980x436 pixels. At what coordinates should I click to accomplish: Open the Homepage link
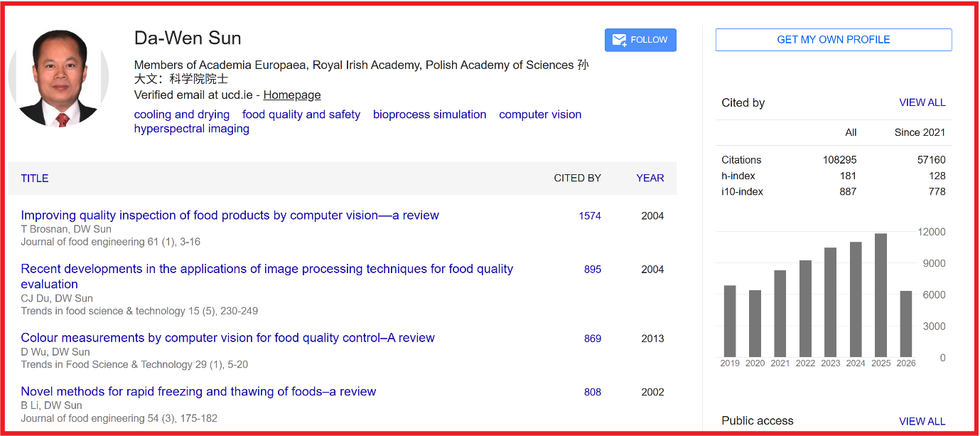coord(292,95)
